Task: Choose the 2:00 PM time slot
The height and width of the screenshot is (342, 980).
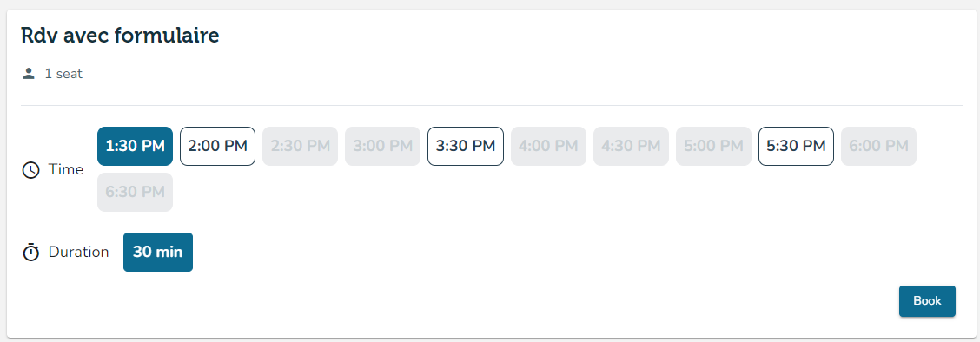Action: point(217,146)
